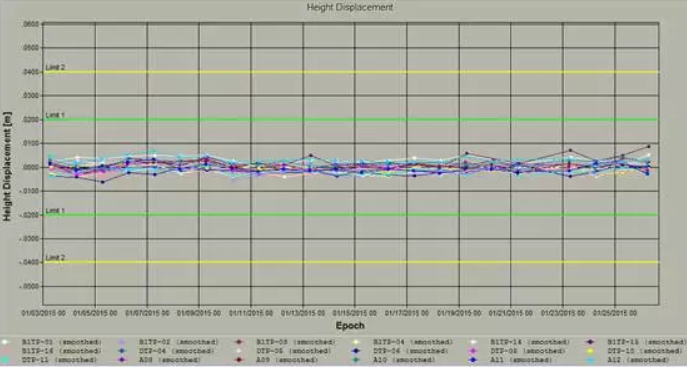
Task: Click the A11 blue legend marker
Action: tap(473, 360)
